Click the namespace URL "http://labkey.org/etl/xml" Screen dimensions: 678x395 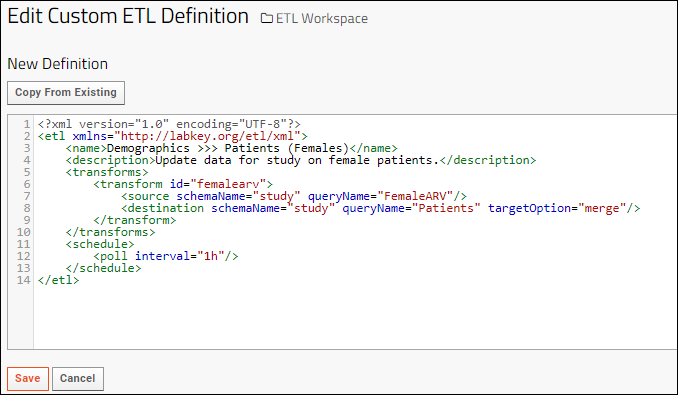[x=207, y=137]
